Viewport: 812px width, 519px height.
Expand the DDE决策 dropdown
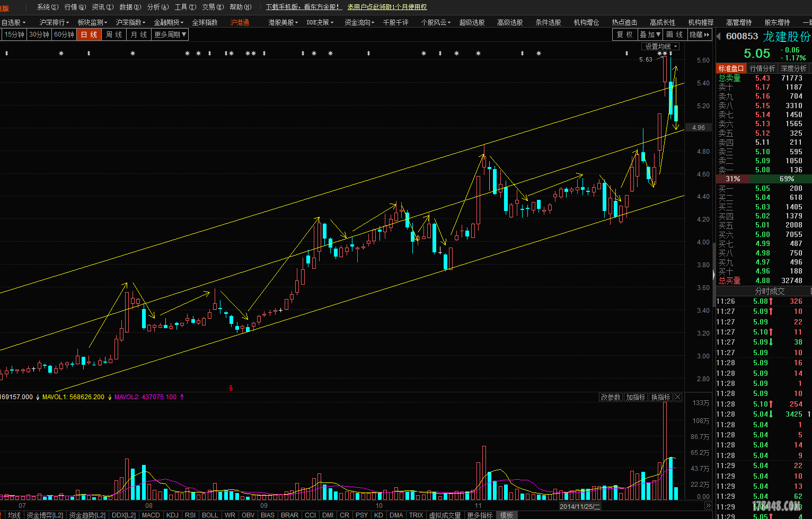coord(320,22)
